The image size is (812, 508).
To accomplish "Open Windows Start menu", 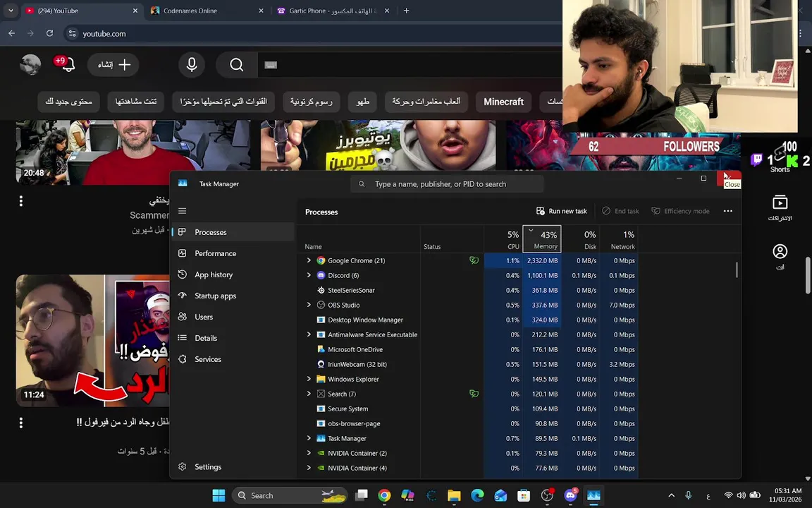I will click(219, 495).
